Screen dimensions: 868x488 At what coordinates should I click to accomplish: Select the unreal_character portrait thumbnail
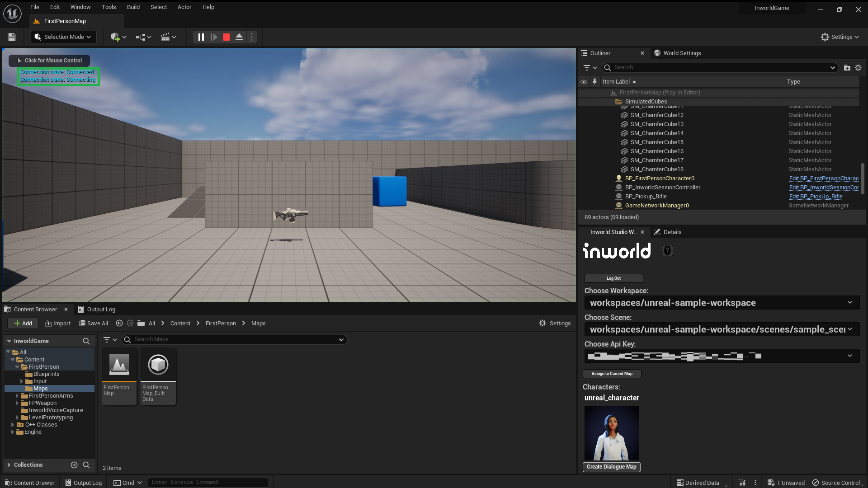point(611,433)
